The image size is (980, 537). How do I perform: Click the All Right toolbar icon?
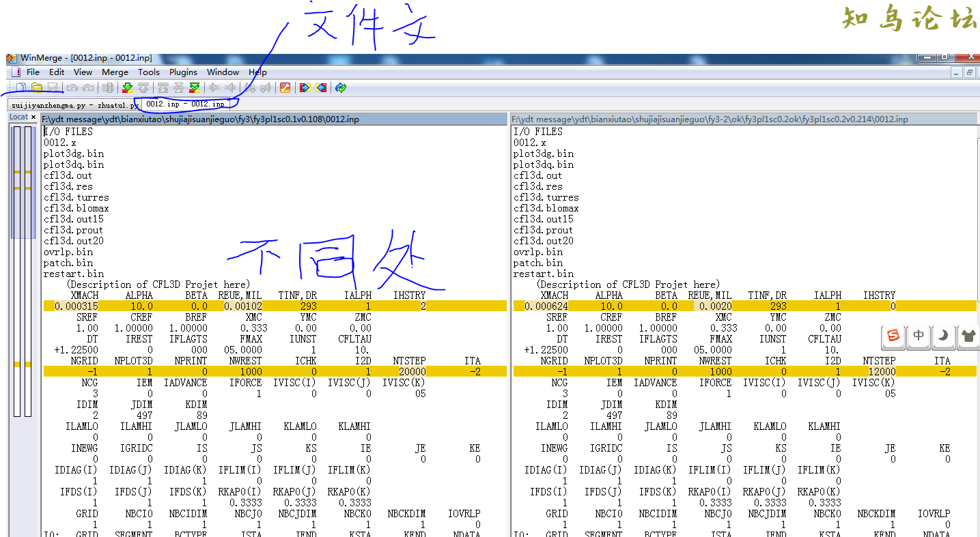(305, 87)
